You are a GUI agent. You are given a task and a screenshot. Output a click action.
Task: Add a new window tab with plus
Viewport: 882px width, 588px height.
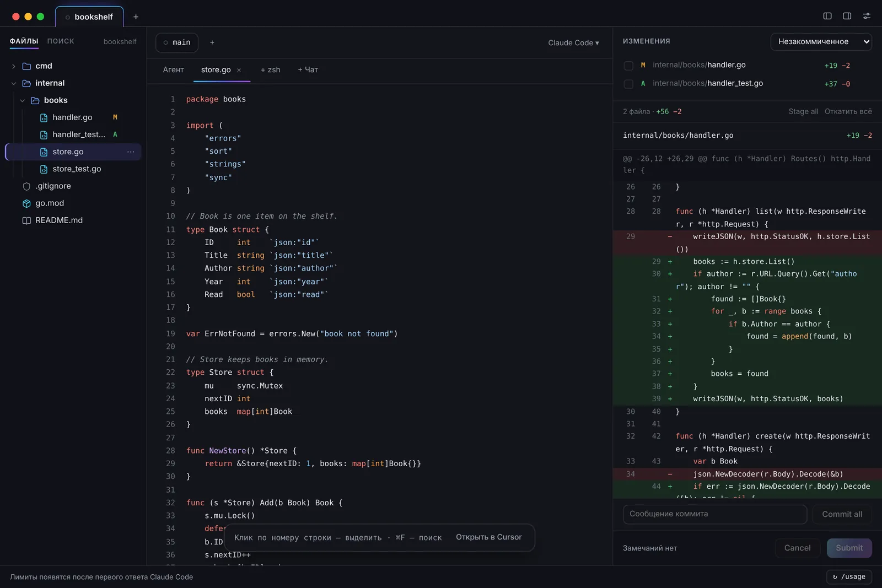point(136,17)
